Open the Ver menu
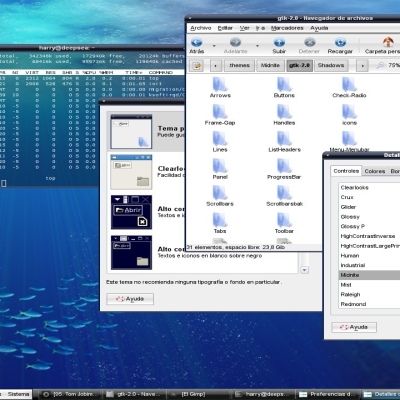The image size is (400, 400). 244,28
